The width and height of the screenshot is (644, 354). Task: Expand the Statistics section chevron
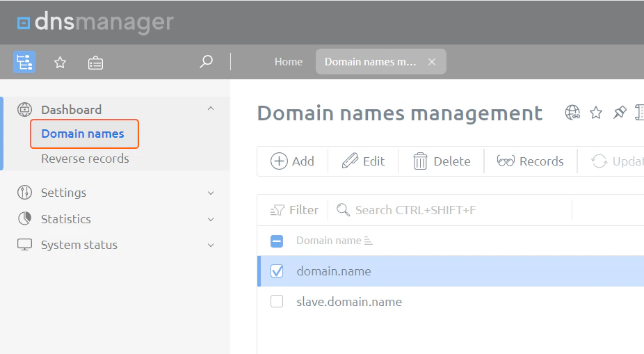(211, 220)
